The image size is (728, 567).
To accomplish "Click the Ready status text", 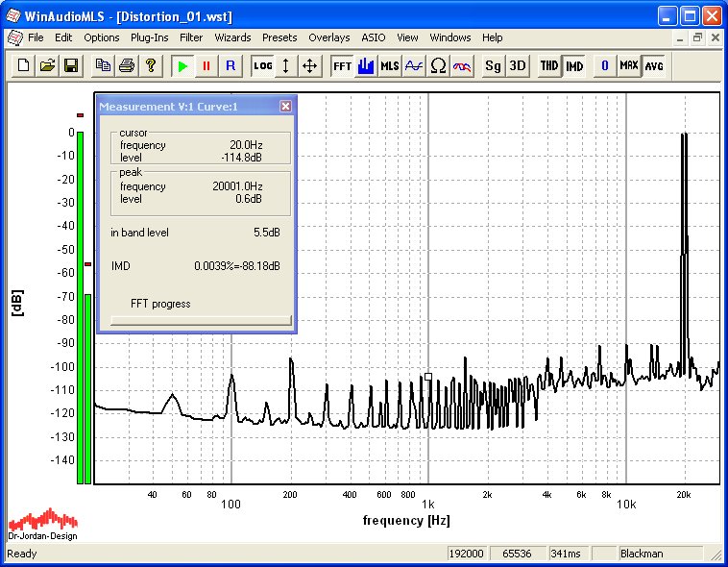I will point(21,554).
